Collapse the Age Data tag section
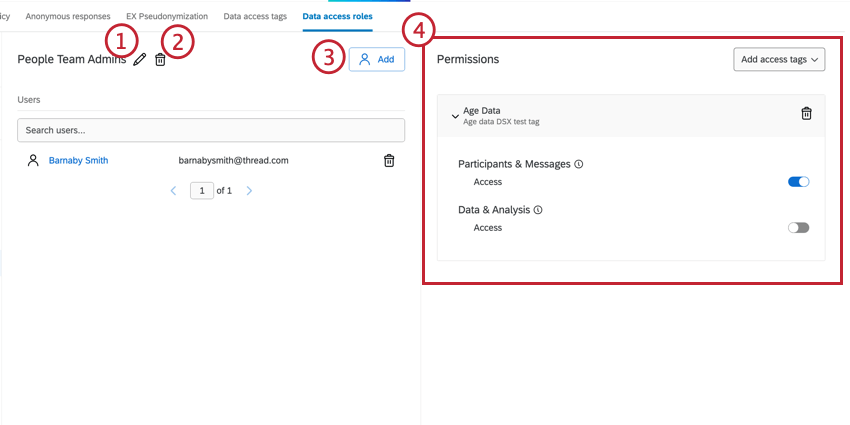The height and width of the screenshot is (425, 850). pos(455,116)
